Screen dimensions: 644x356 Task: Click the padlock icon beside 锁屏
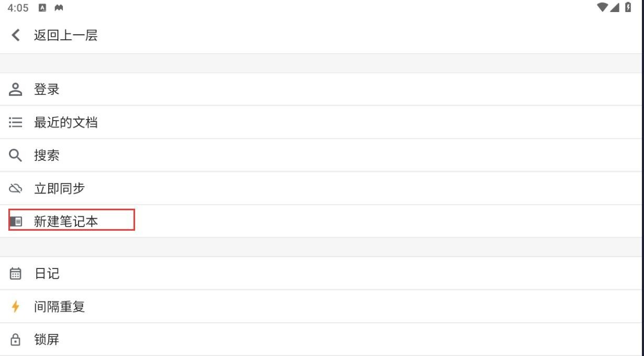tap(16, 340)
